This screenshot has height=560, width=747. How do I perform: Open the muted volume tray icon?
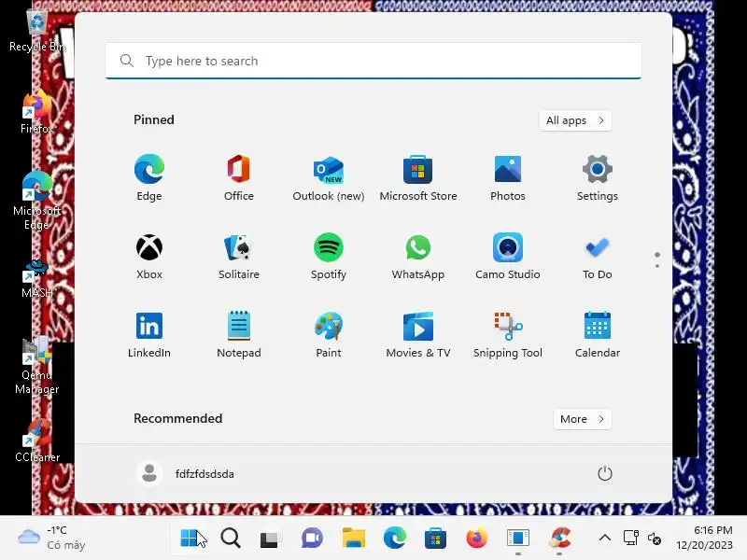pos(655,539)
